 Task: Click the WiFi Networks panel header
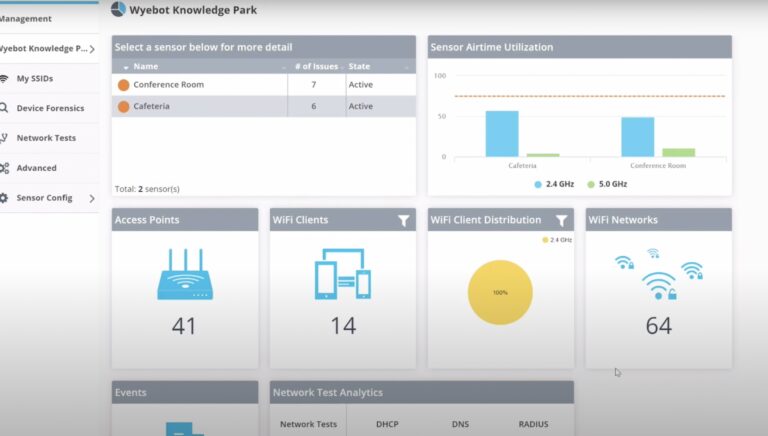(659, 219)
